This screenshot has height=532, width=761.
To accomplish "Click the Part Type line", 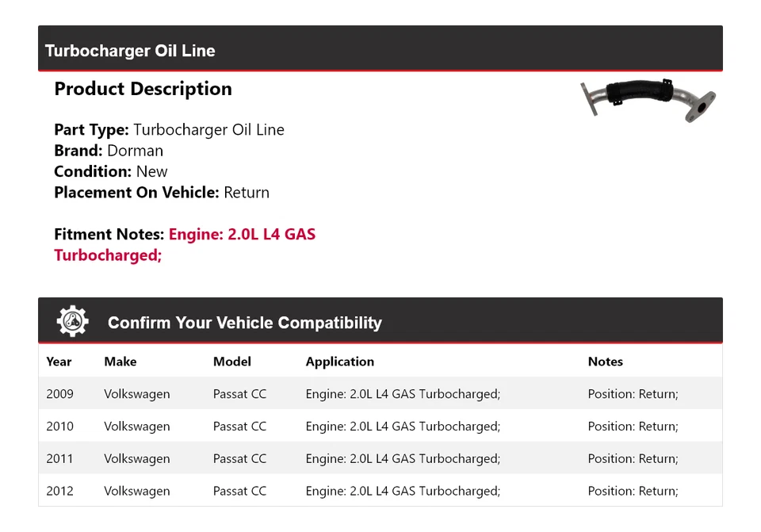I will point(169,130).
